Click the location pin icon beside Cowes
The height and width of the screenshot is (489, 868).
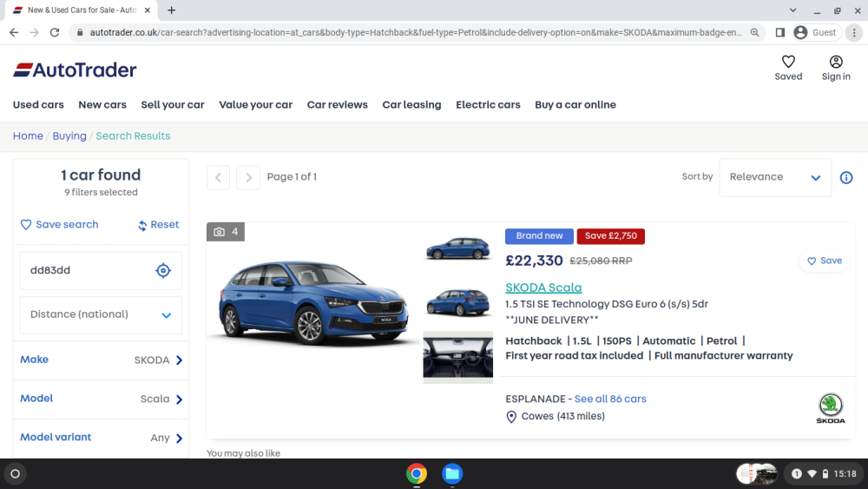511,416
